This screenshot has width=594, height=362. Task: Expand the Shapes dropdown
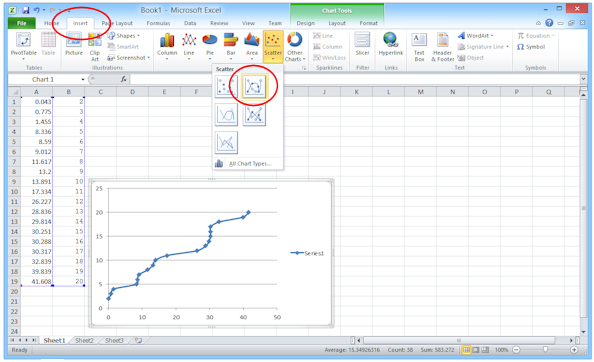[x=139, y=36]
